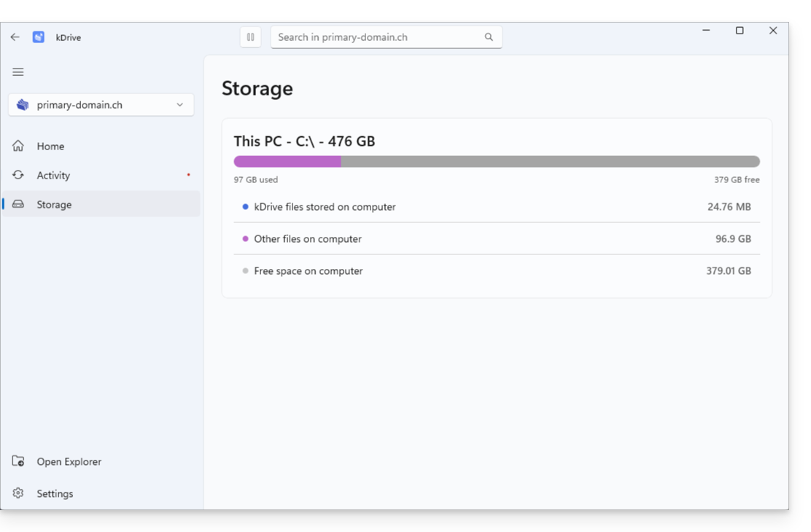Screen dimensions: 811x532
Task: Click the primary-domain.ch drive icon
Action: point(23,105)
